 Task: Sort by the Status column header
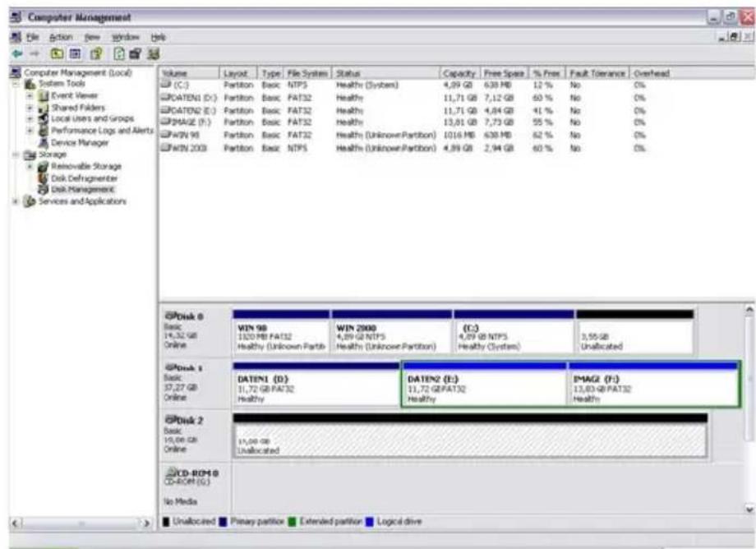point(385,73)
